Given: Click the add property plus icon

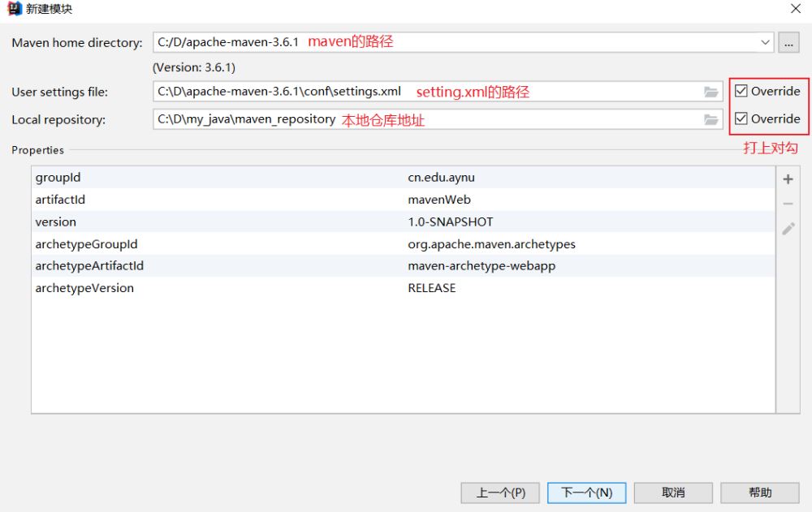Looking at the screenshot, I should pos(788,179).
